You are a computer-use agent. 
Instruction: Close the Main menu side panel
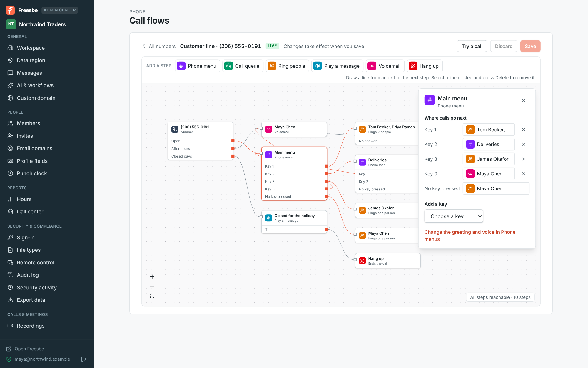[524, 101]
